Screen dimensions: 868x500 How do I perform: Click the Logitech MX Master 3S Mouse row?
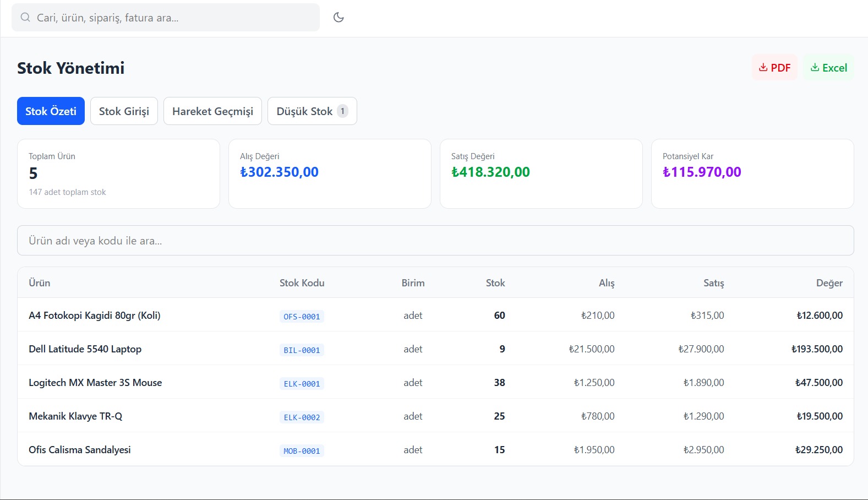(435, 382)
